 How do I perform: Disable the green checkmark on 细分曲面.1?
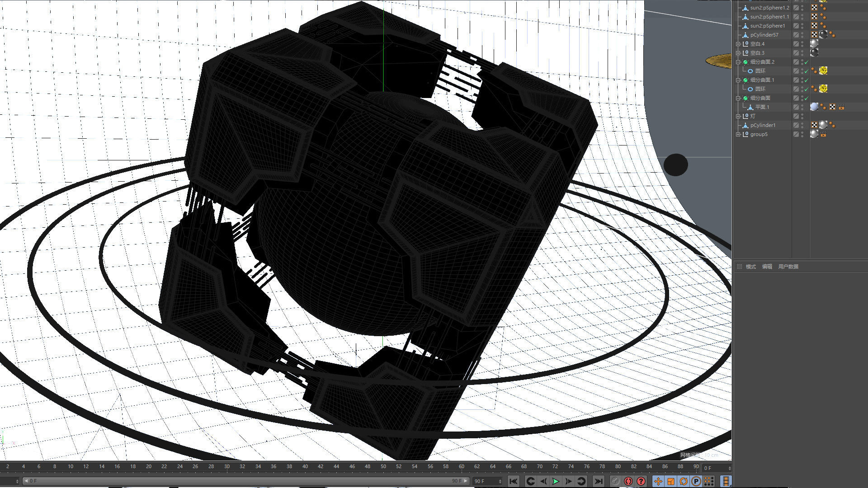tap(806, 80)
